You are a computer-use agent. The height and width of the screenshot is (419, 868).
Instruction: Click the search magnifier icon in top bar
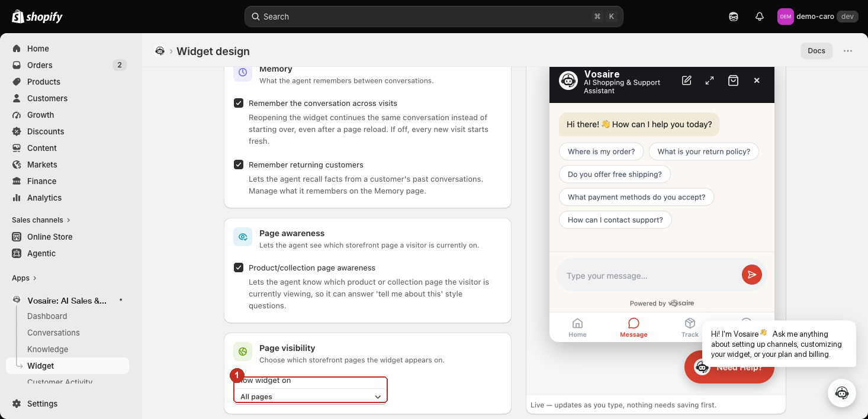point(256,17)
